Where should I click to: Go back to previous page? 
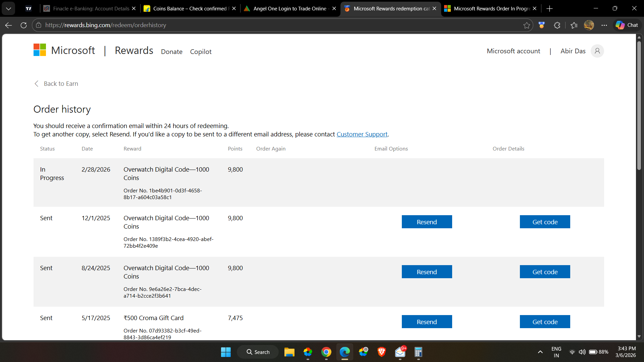click(9, 25)
